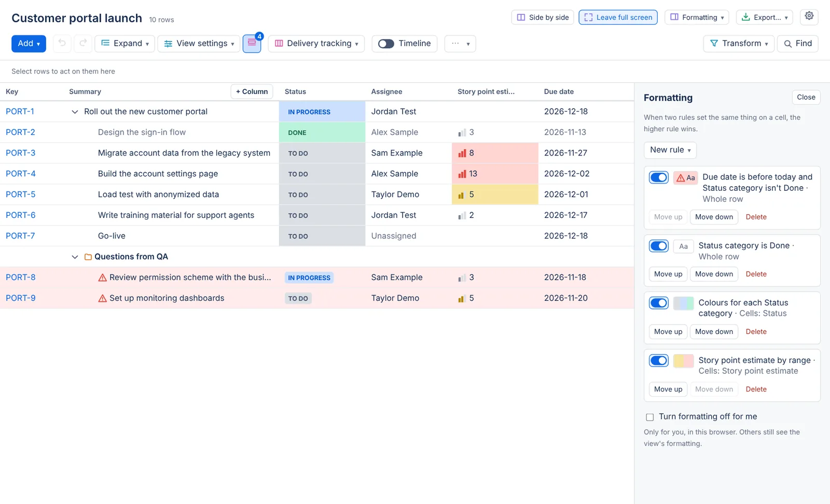Disable the Due date is before today rule

pos(659,177)
